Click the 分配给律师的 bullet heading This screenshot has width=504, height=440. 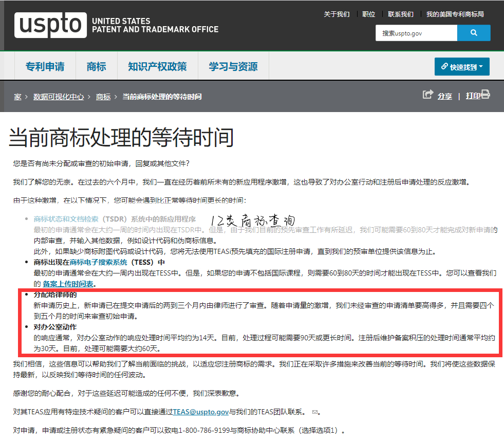point(55,295)
